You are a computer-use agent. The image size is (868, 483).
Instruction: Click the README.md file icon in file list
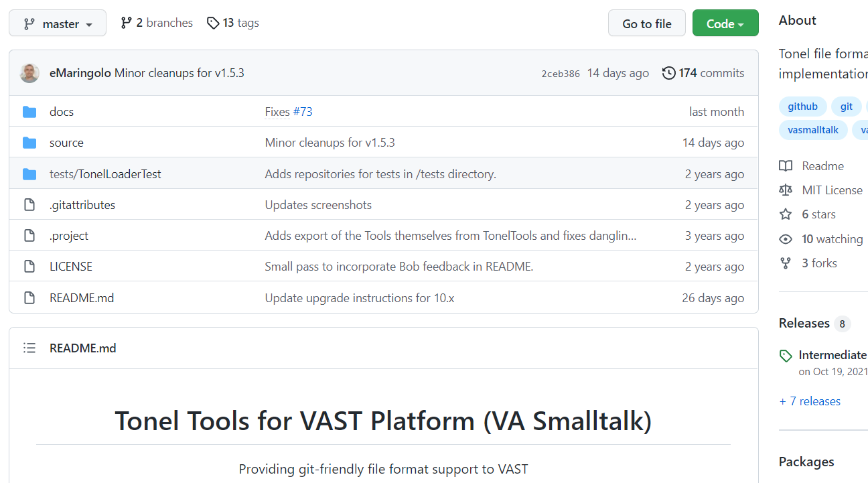pos(29,298)
